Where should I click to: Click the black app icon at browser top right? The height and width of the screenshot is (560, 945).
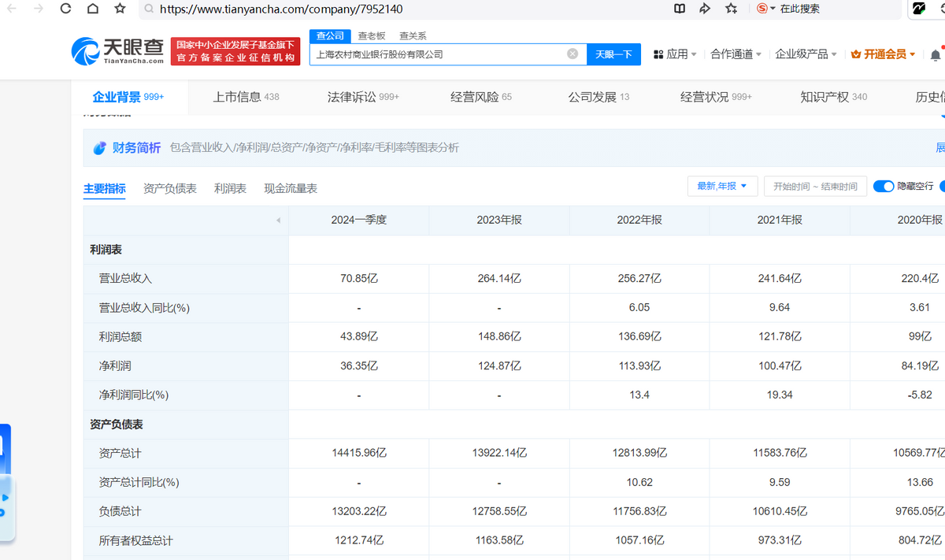pyautogui.click(x=918, y=9)
